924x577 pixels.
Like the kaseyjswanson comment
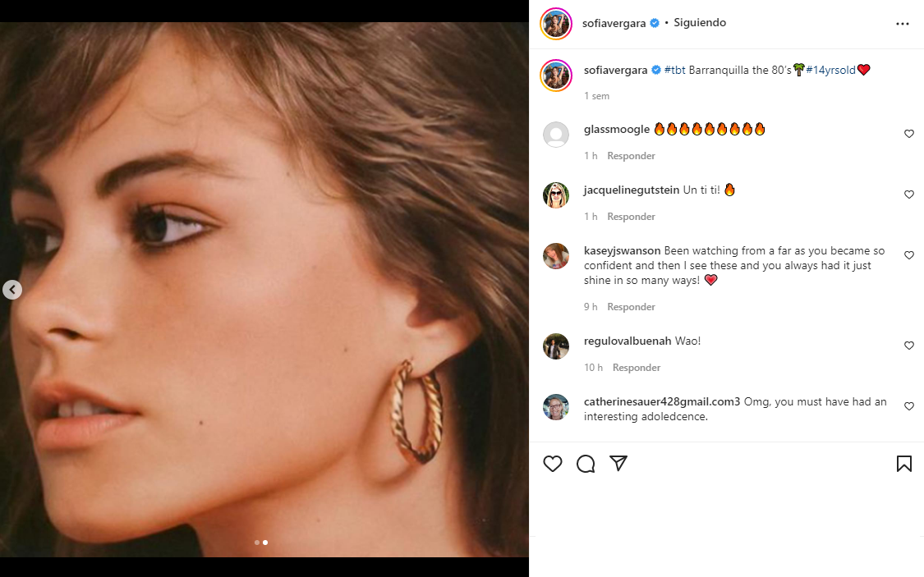pos(908,255)
